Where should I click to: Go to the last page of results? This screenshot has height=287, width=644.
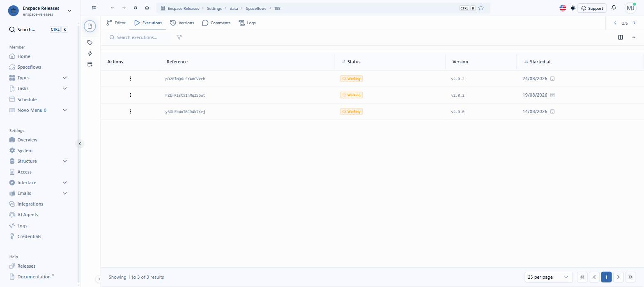630,277
